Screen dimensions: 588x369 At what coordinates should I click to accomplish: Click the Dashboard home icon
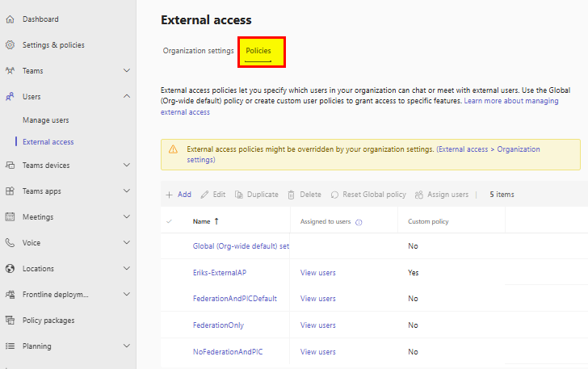point(10,19)
